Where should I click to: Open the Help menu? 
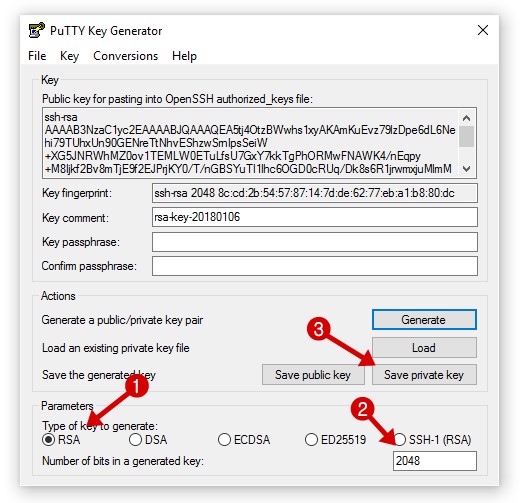184,56
